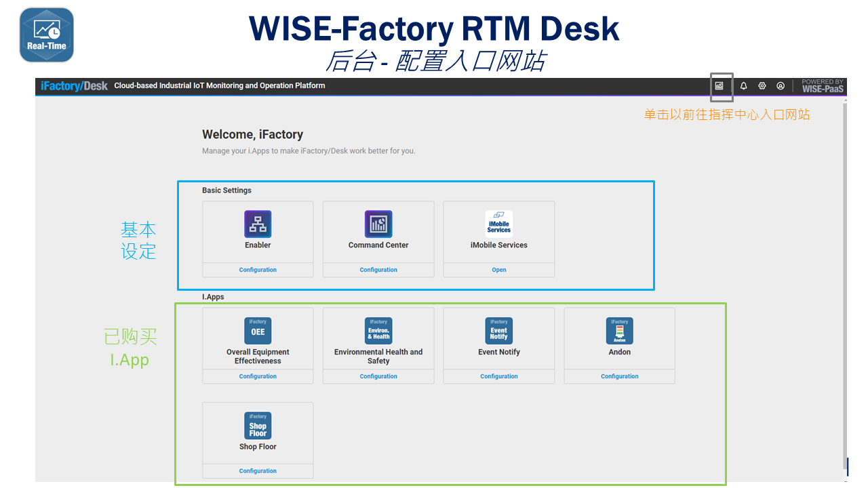Select the Environ. & Health app icon
This screenshot has height=488, width=868.
pos(378,331)
